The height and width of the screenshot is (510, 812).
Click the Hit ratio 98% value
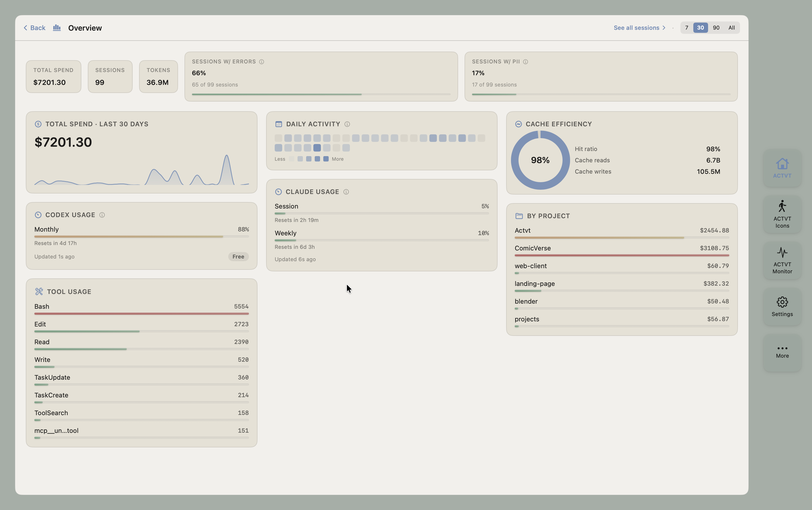713,149
